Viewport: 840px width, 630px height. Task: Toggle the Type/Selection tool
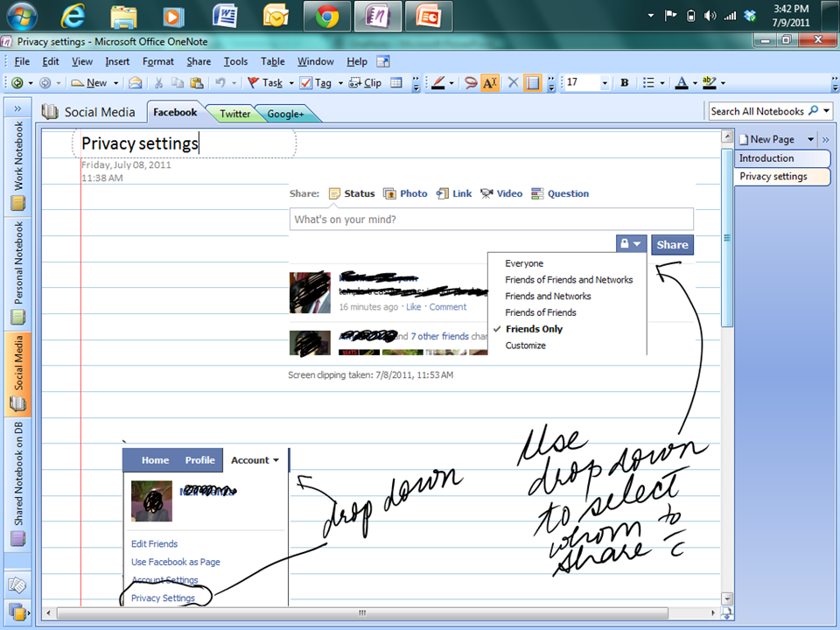(490, 82)
